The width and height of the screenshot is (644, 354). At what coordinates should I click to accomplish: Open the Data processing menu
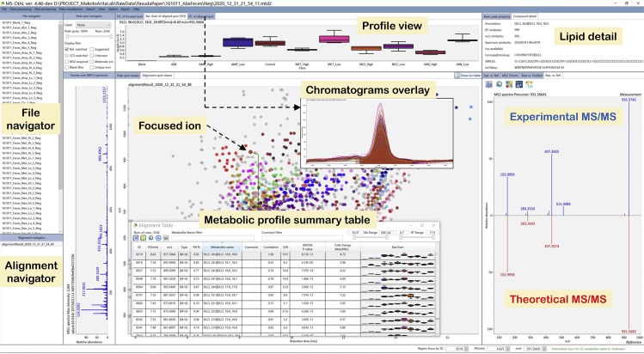pos(19,9)
